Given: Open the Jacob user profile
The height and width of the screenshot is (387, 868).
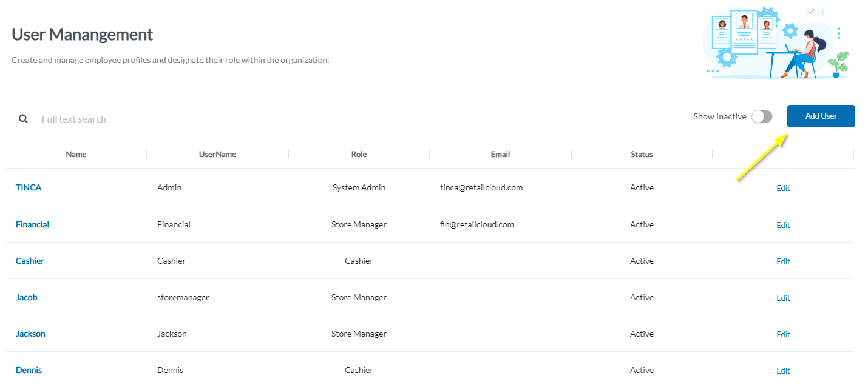Looking at the screenshot, I should pyautogui.click(x=26, y=297).
